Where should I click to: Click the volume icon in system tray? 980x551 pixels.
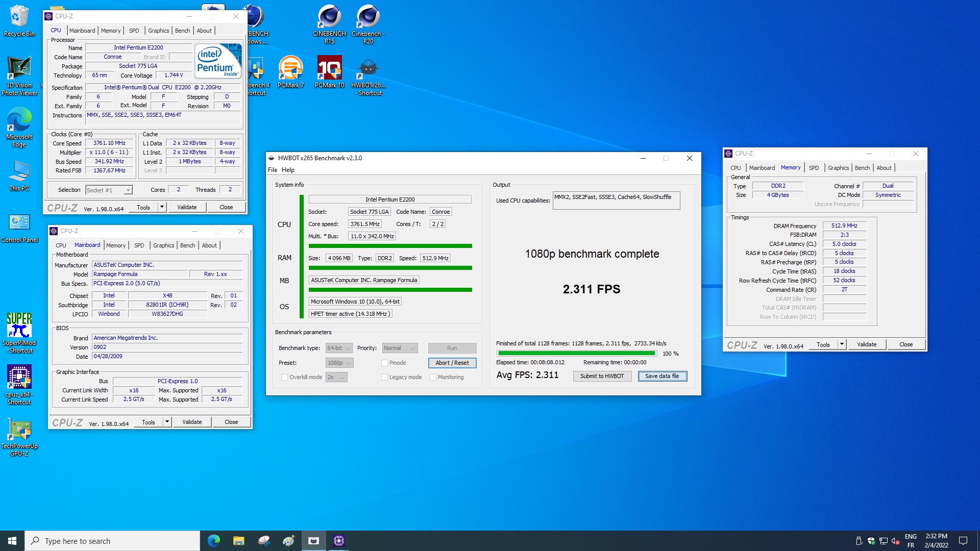(895, 541)
